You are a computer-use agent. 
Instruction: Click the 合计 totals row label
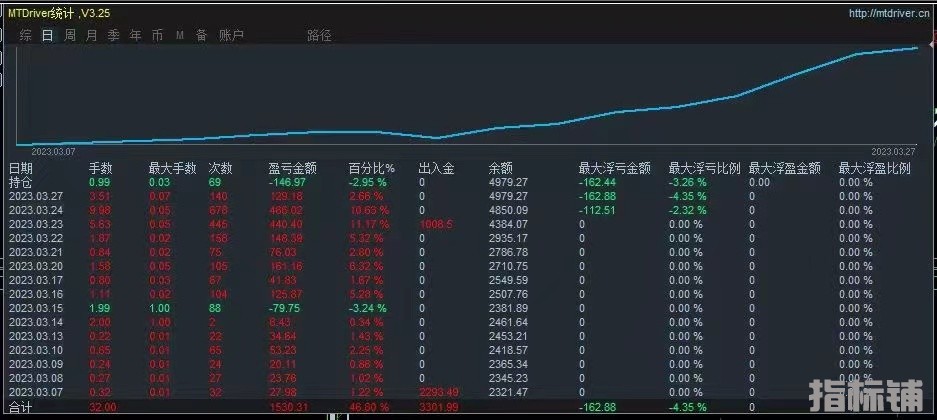tap(21, 407)
